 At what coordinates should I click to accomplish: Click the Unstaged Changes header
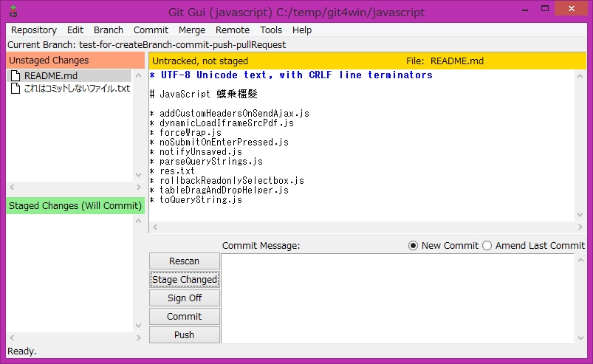coord(75,61)
